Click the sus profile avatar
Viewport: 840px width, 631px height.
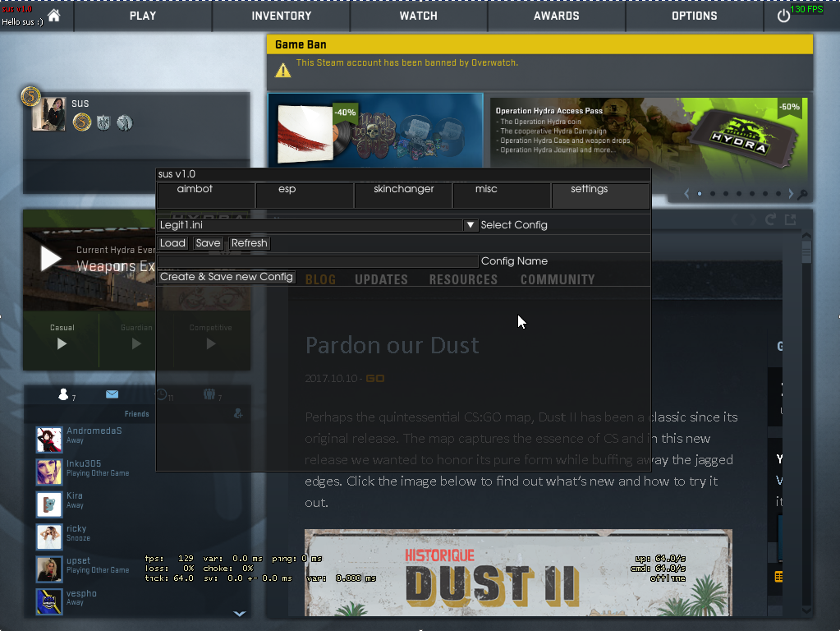click(48, 113)
